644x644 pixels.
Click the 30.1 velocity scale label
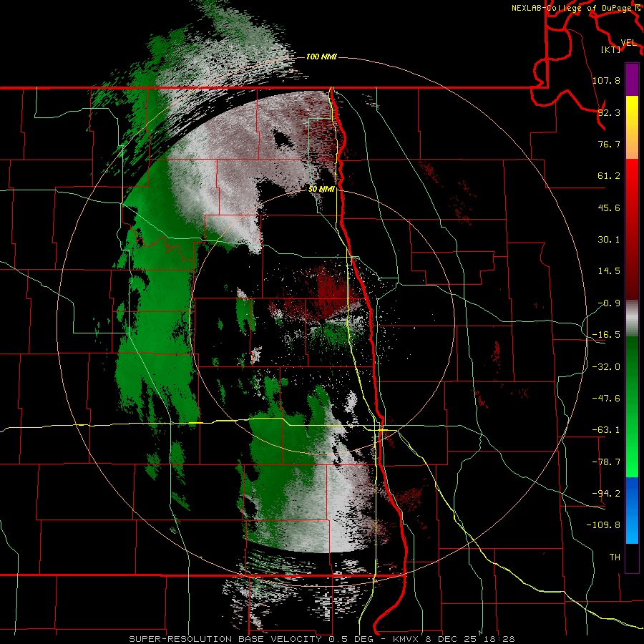pos(609,240)
